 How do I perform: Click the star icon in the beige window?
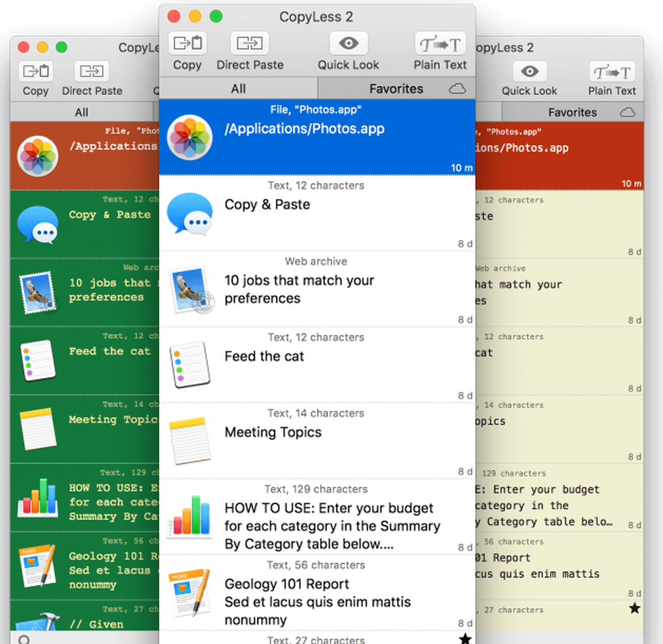634,608
